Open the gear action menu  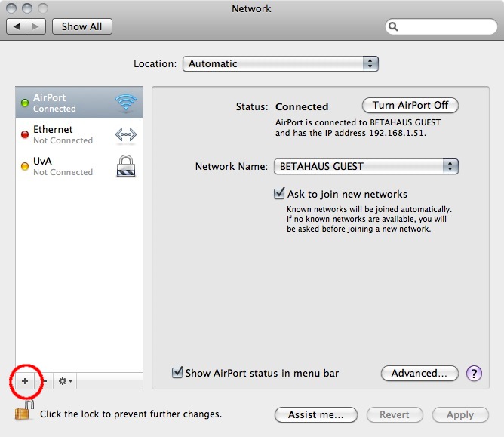[63, 381]
